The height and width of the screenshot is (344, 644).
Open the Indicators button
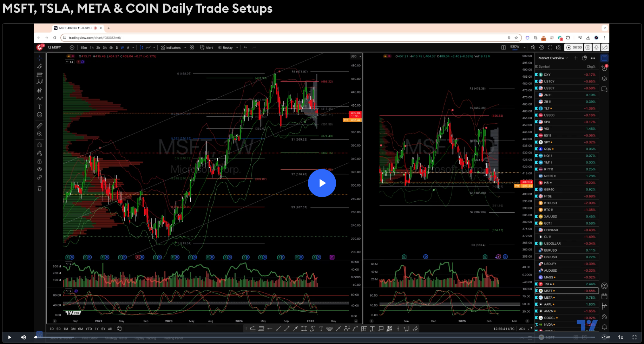tap(171, 47)
